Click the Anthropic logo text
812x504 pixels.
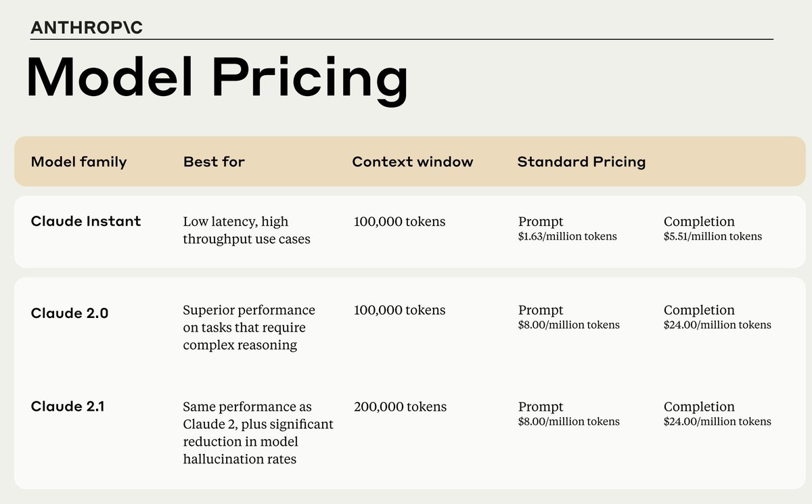[x=87, y=28]
